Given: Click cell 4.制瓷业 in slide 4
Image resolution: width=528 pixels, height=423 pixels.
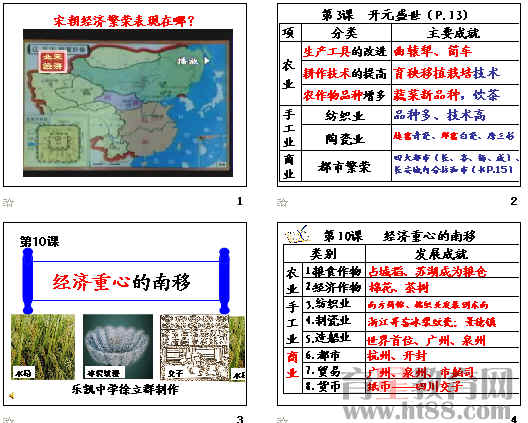Looking at the screenshot, I should click(334, 322).
